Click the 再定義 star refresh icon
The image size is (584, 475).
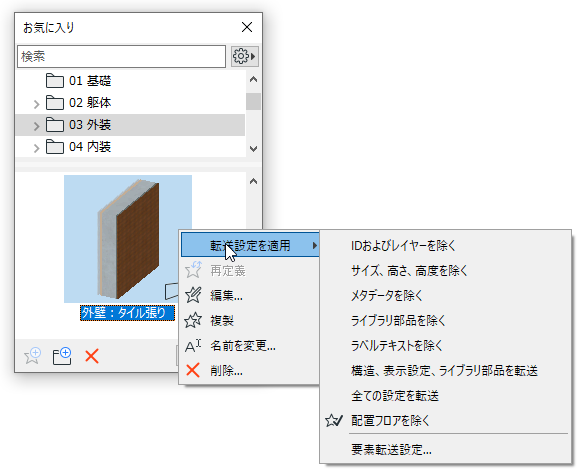tap(193, 270)
